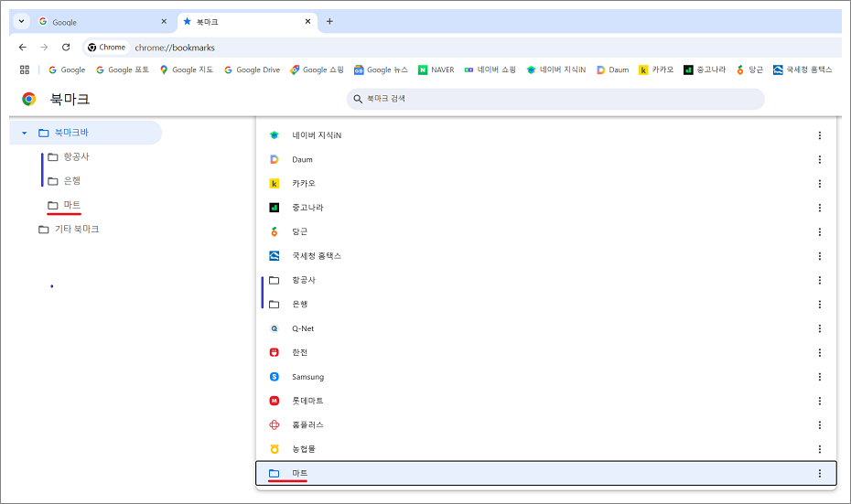Close the 북마크 tab
851x504 pixels.
[307, 22]
